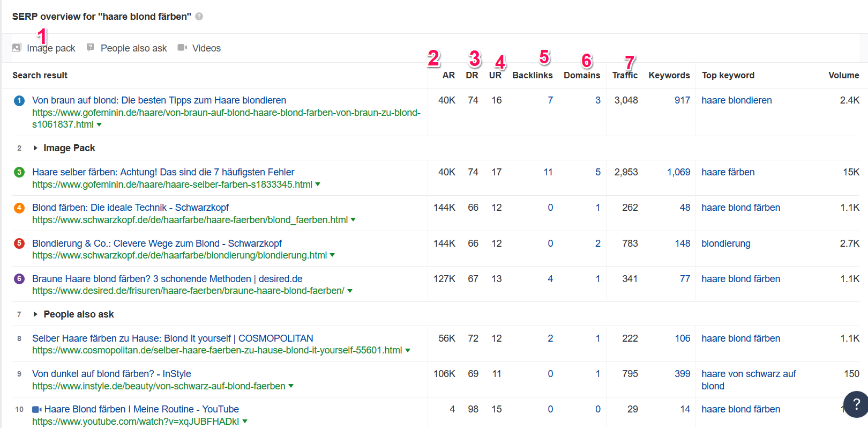Image resolution: width=868 pixels, height=428 pixels.
Task: Open URL dropdown for desired.de result
Action: (350, 291)
